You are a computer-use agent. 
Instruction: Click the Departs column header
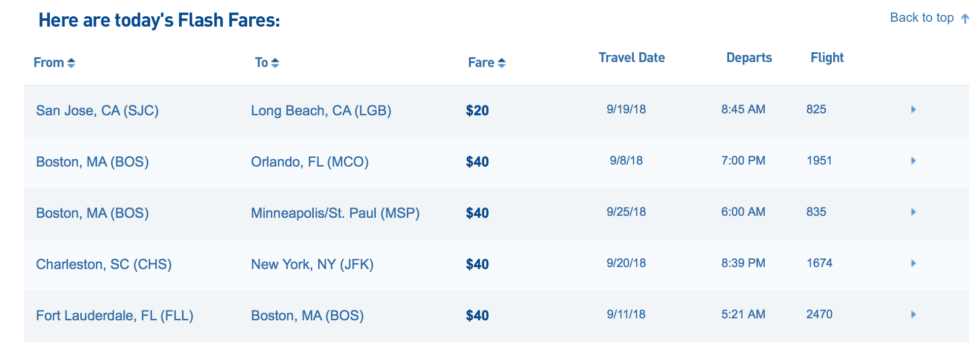(749, 58)
